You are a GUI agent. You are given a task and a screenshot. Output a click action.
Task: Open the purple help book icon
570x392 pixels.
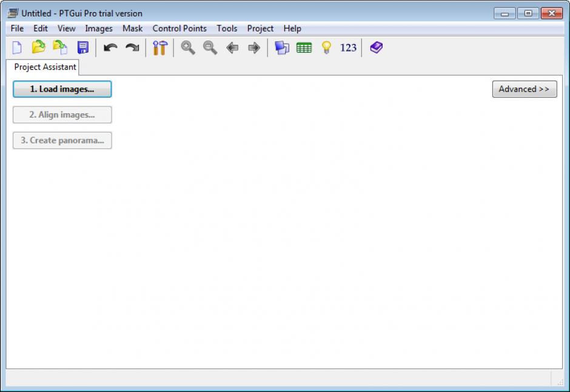point(376,48)
